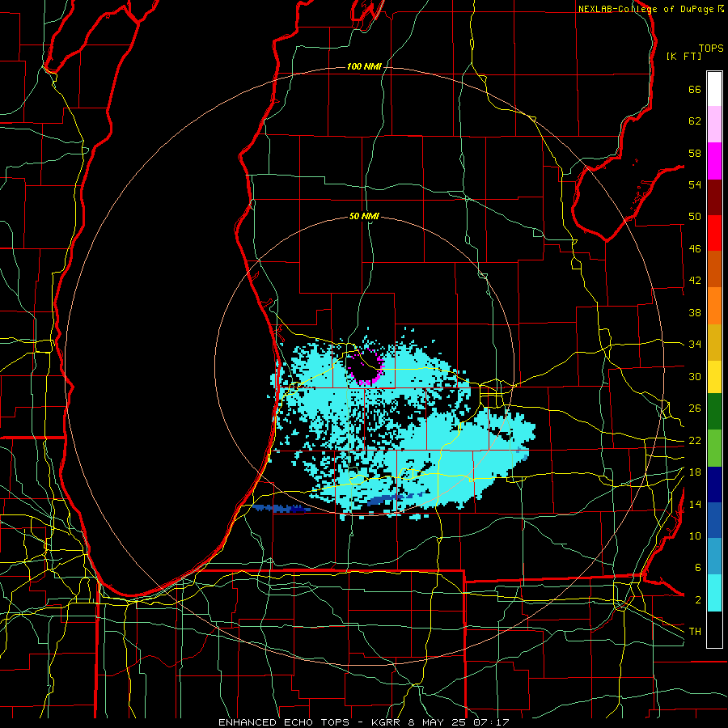Select the steel blue 14 kft legend swatch
The width and height of the screenshot is (728, 728).
coord(714,557)
